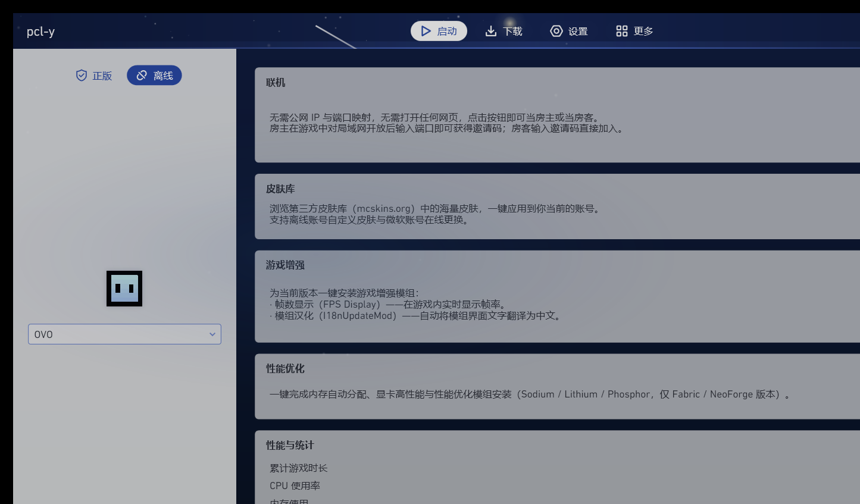Switch to the 启动 (Launch) tab
The image size is (860, 504).
[439, 31]
